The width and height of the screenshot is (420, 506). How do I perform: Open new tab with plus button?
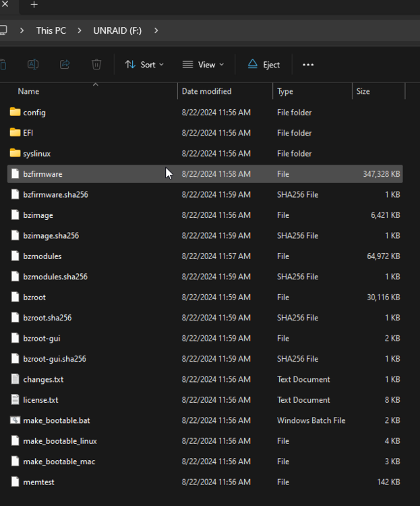tap(34, 5)
